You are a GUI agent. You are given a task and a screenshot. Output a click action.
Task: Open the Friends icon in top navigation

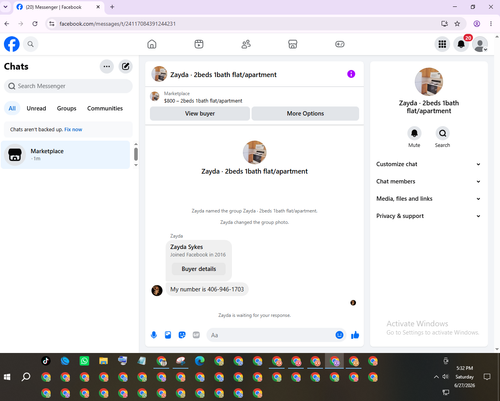click(246, 44)
